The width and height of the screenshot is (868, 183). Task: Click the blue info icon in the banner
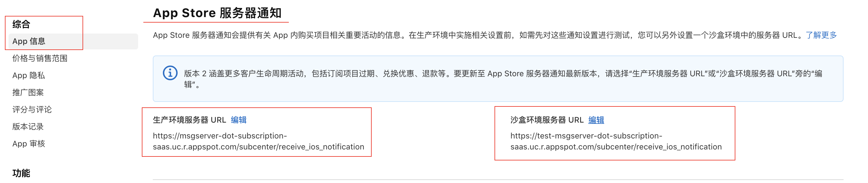pos(170,73)
